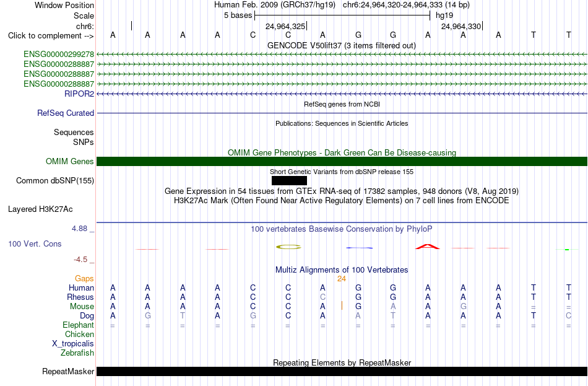The width and height of the screenshot is (588, 386).
Task: Click the 24,964,330 coordinate label
Action: click(461, 26)
